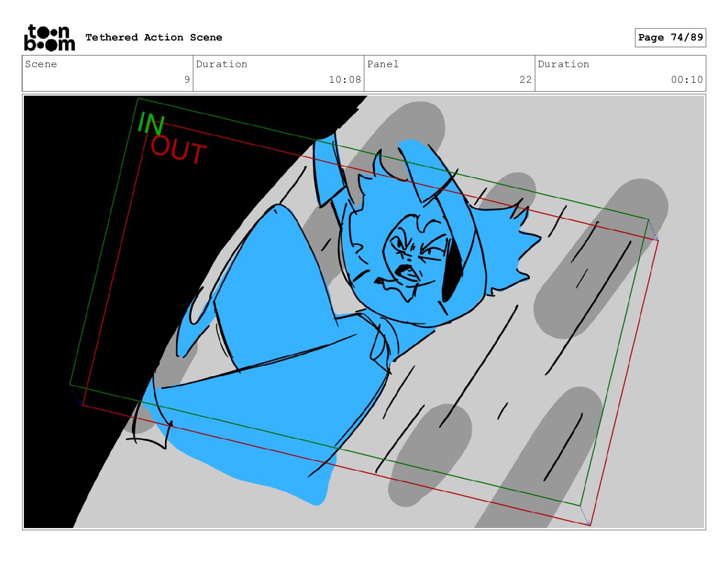Click the green 'IN' camera label
The height and width of the screenshot is (563, 728).
tap(151, 123)
